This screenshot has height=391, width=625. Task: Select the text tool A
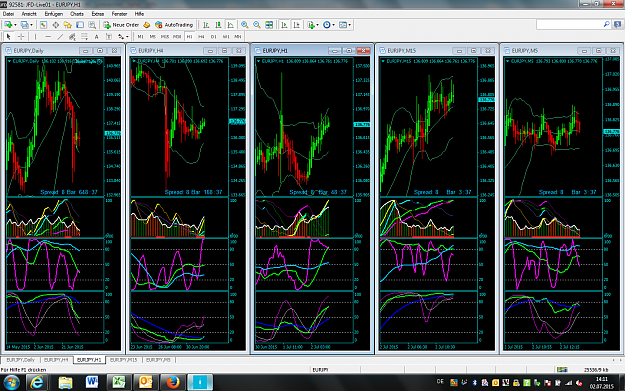96,37
